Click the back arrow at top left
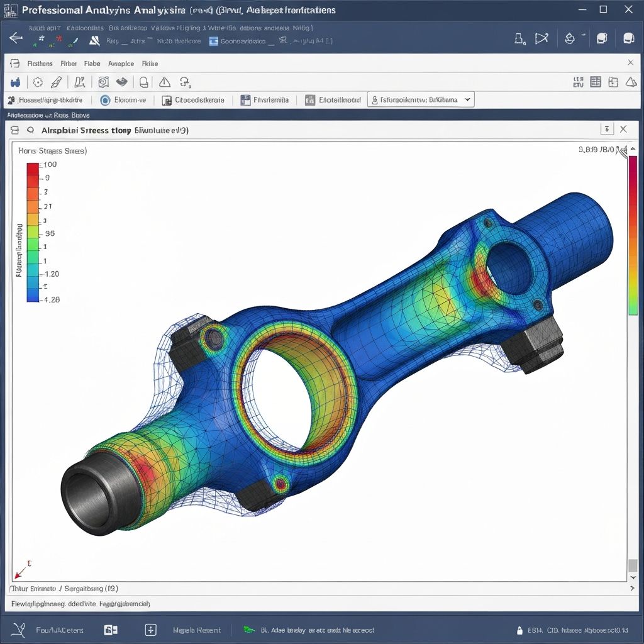 (x=16, y=38)
